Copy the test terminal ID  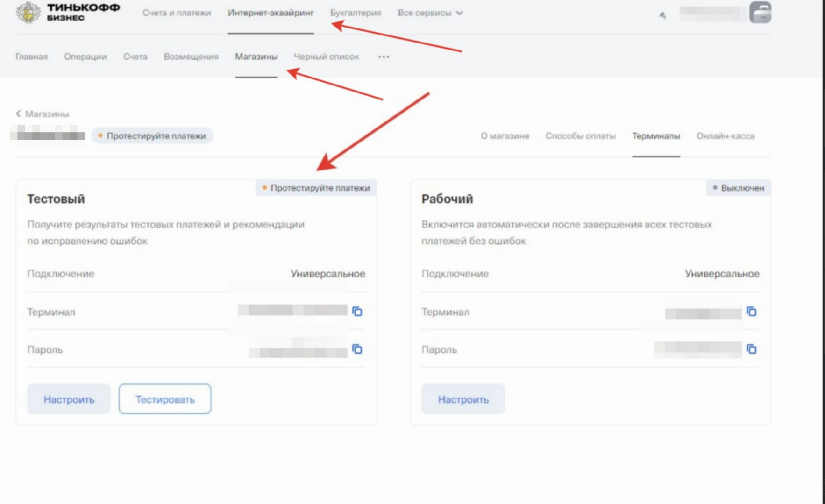click(357, 311)
